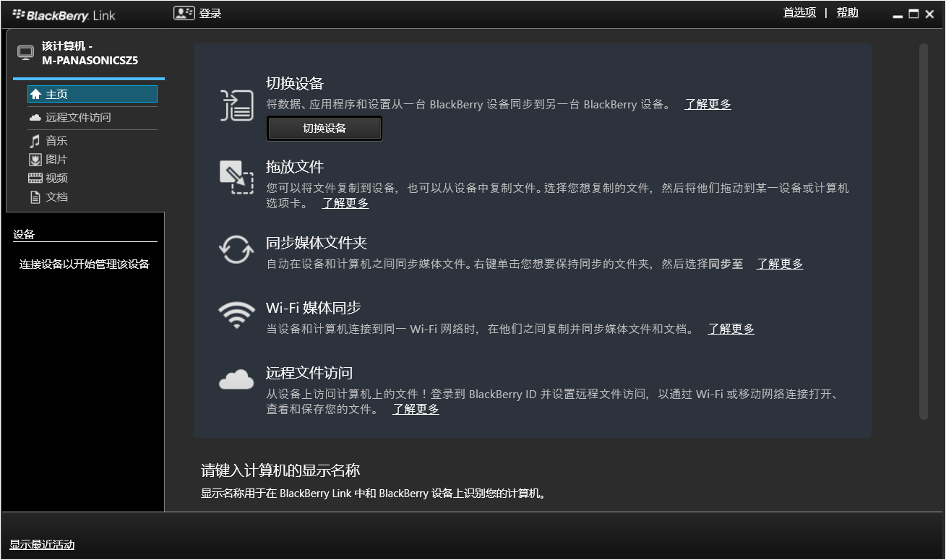946x560 pixels.
Task: Click the BlackBerry Link logo
Action: pyautogui.click(x=64, y=14)
